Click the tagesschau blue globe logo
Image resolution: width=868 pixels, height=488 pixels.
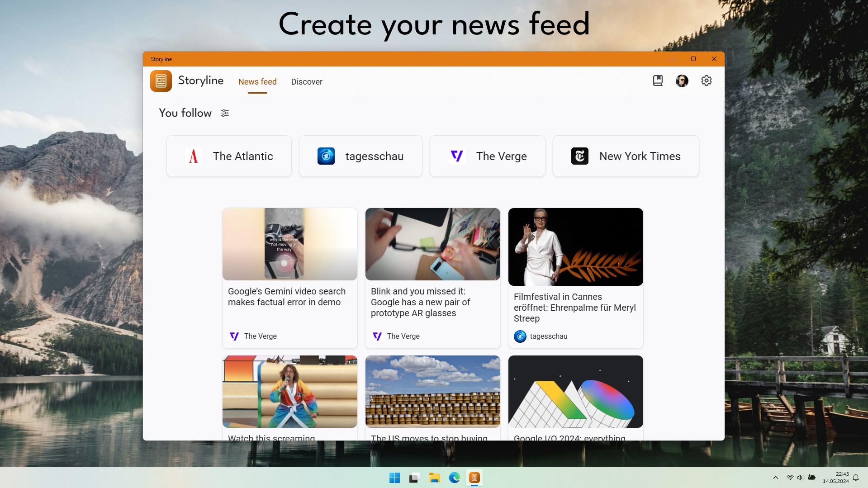326,156
